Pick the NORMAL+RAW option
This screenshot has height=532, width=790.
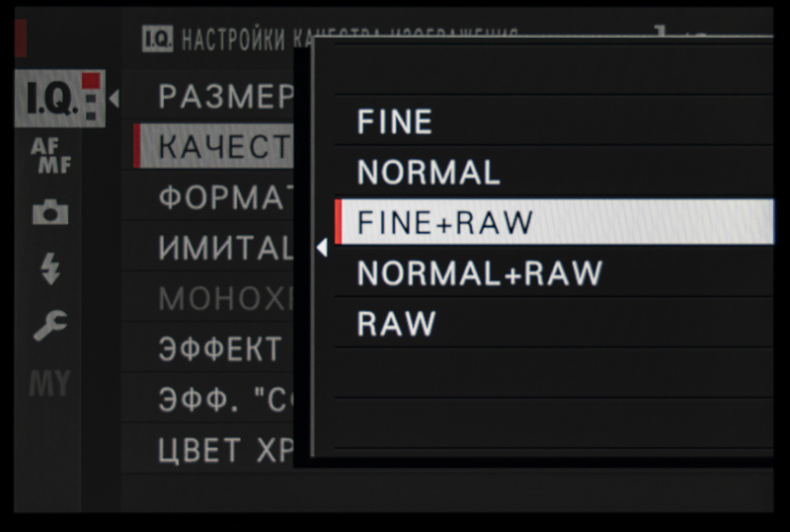[480, 273]
